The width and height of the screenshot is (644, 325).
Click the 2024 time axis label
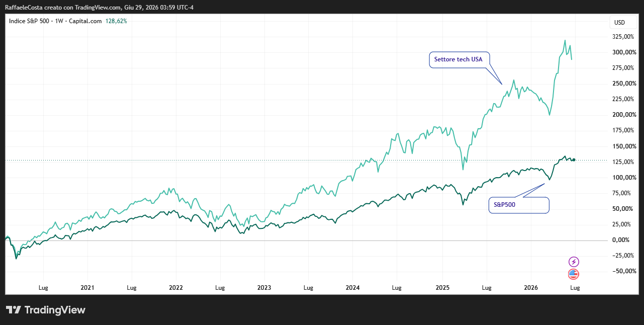click(352, 288)
